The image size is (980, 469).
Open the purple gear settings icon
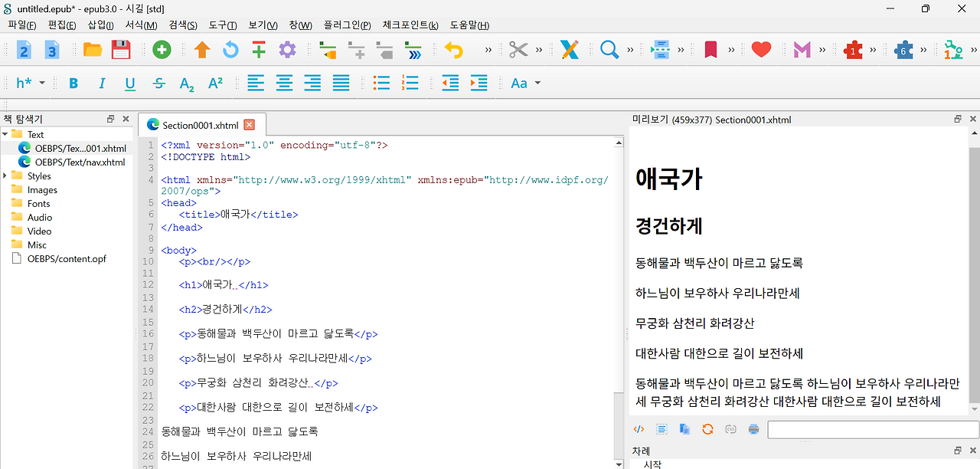(287, 50)
